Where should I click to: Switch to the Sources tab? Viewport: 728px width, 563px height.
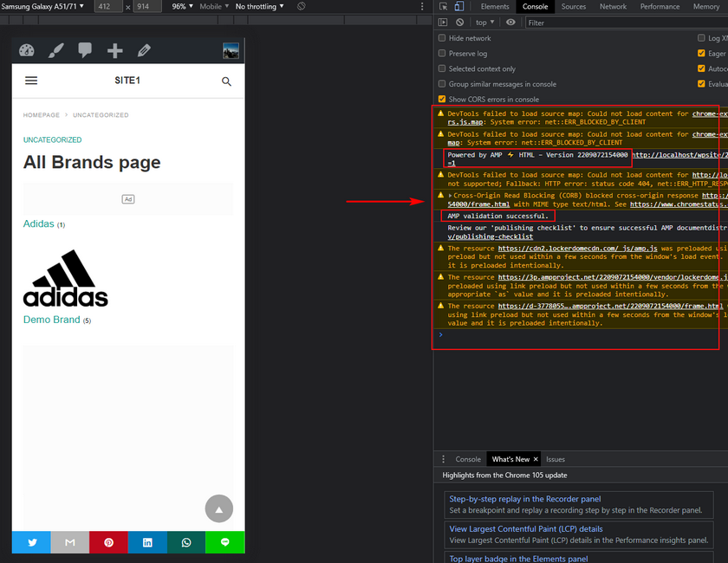click(x=574, y=7)
